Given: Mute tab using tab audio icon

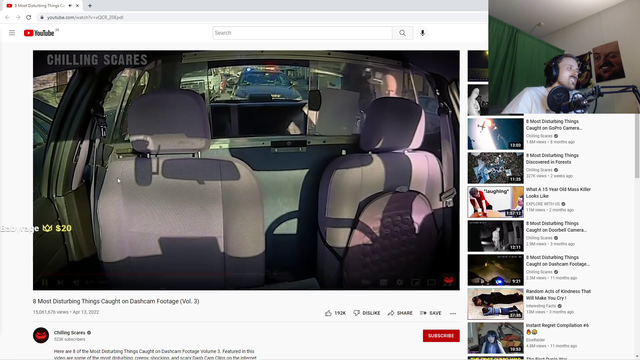Looking at the screenshot, I should click(x=70, y=6).
